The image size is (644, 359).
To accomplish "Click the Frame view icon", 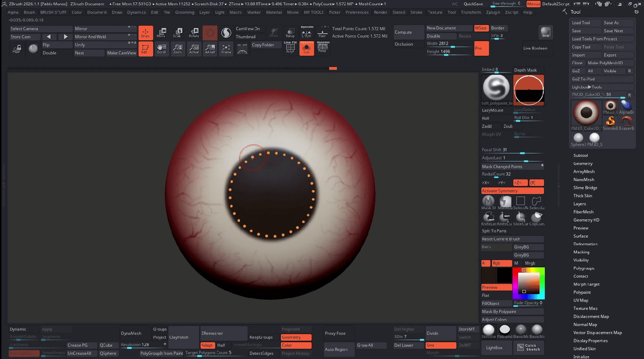I will pyautogui.click(x=226, y=49).
